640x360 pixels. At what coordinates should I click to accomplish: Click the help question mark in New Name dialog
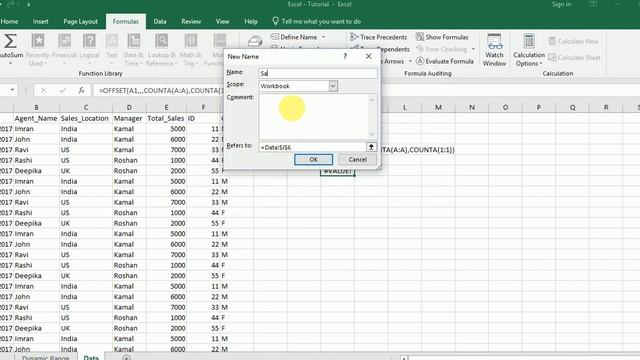(345, 56)
